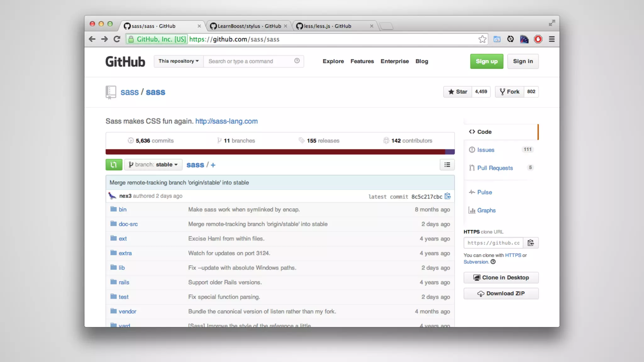
Task: Open the vendor folder
Action: point(127,311)
